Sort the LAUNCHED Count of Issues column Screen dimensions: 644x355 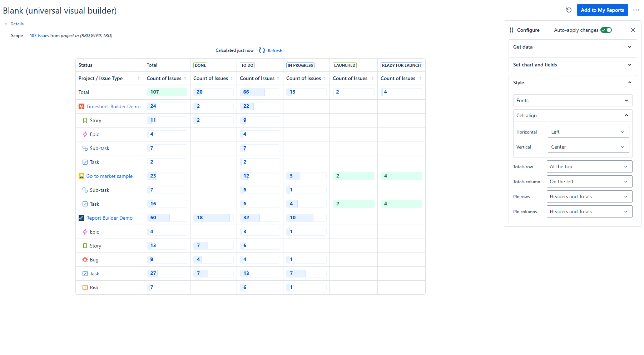(x=372, y=78)
